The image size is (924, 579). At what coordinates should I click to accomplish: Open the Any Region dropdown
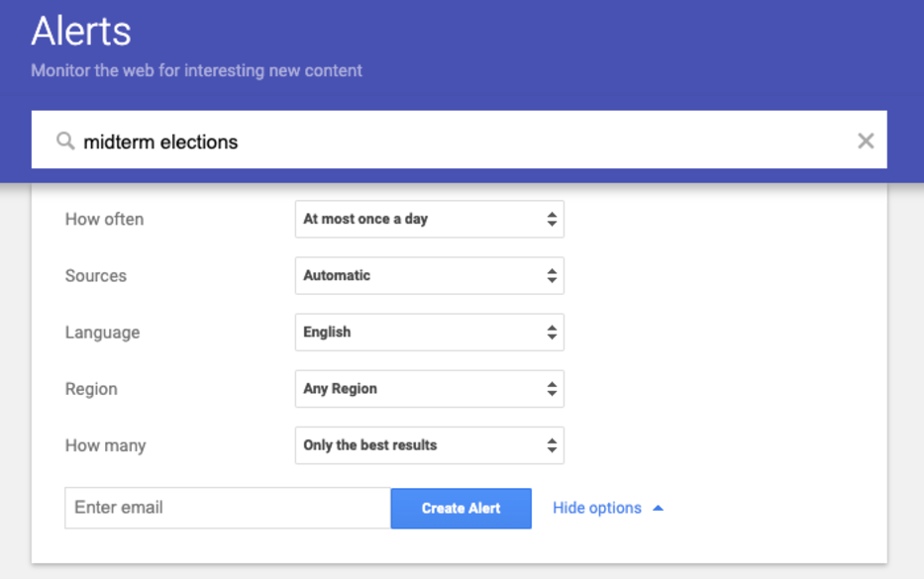430,389
